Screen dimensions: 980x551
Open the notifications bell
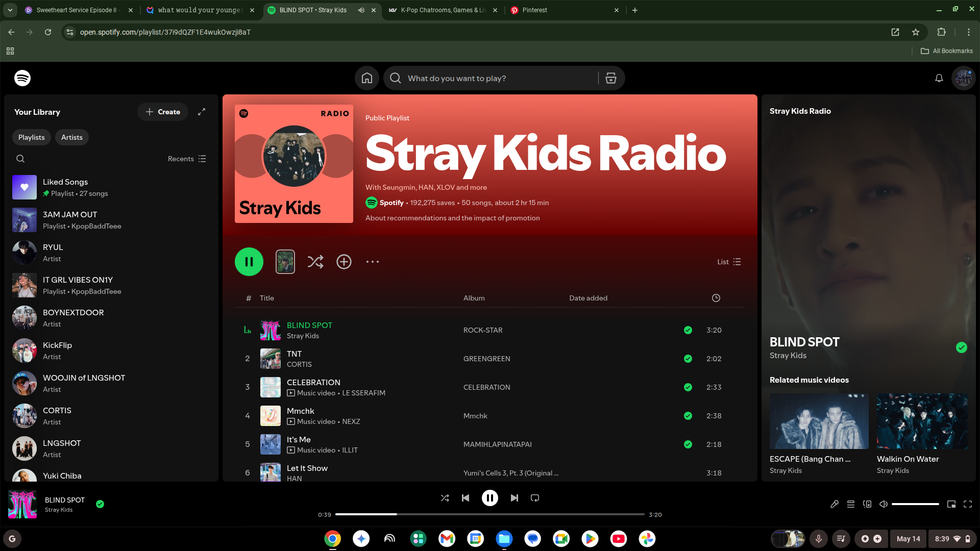(x=939, y=78)
